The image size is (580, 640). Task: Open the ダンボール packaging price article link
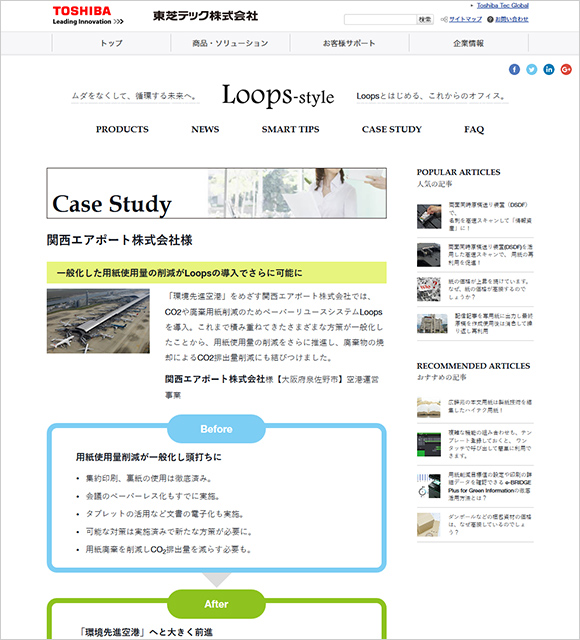pos(490,524)
